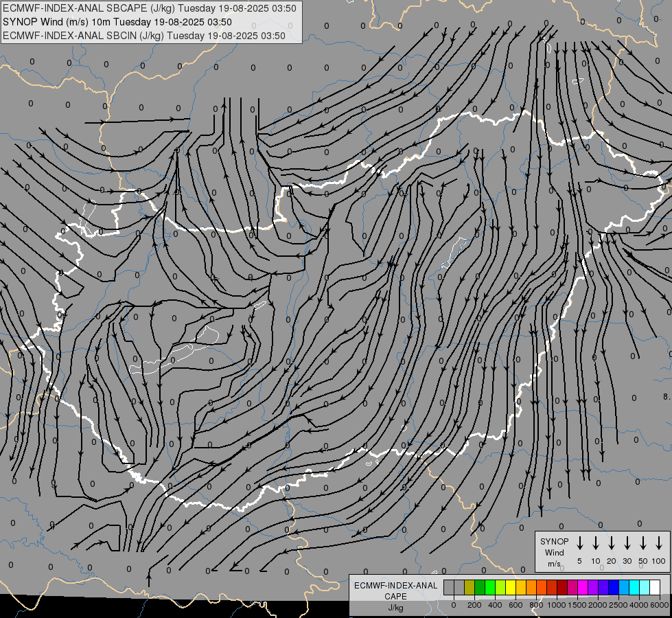The width and height of the screenshot is (672, 618).
Task: Click the '100' speed label in wind legend
Action: coord(659,561)
